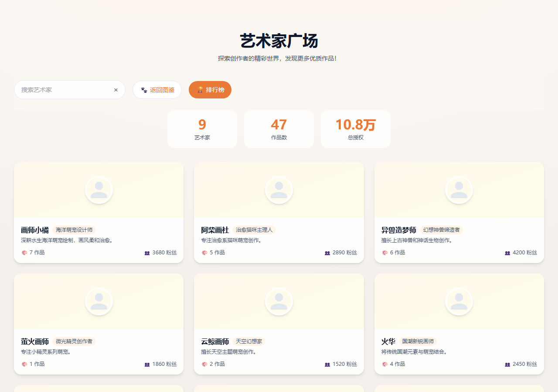Click the 幻想神兽缔造者 tag
558x392 pixels.
(x=442, y=230)
